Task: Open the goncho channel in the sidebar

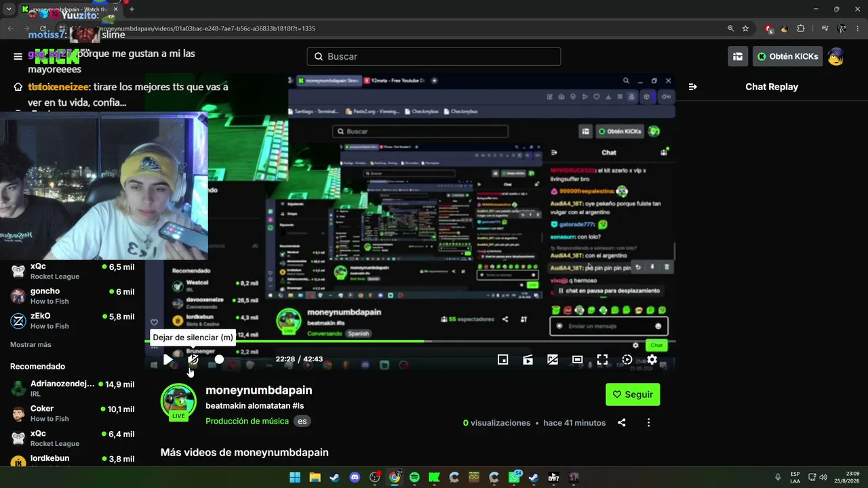Action: click(x=73, y=296)
